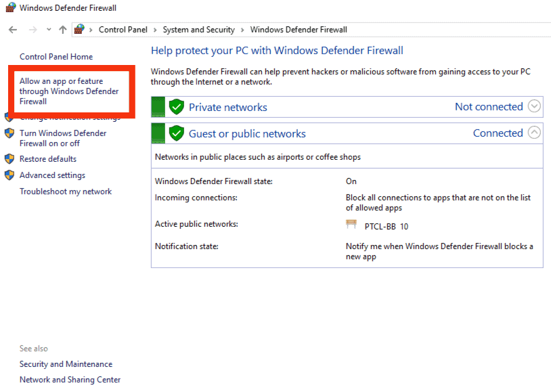Open Allow an app or feature link
Viewport: 551px width, 392px height.
(x=69, y=91)
